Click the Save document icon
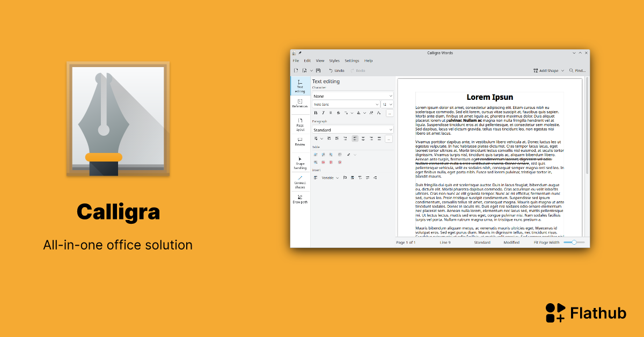Image resolution: width=644 pixels, height=337 pixels. tap(318, 70)
